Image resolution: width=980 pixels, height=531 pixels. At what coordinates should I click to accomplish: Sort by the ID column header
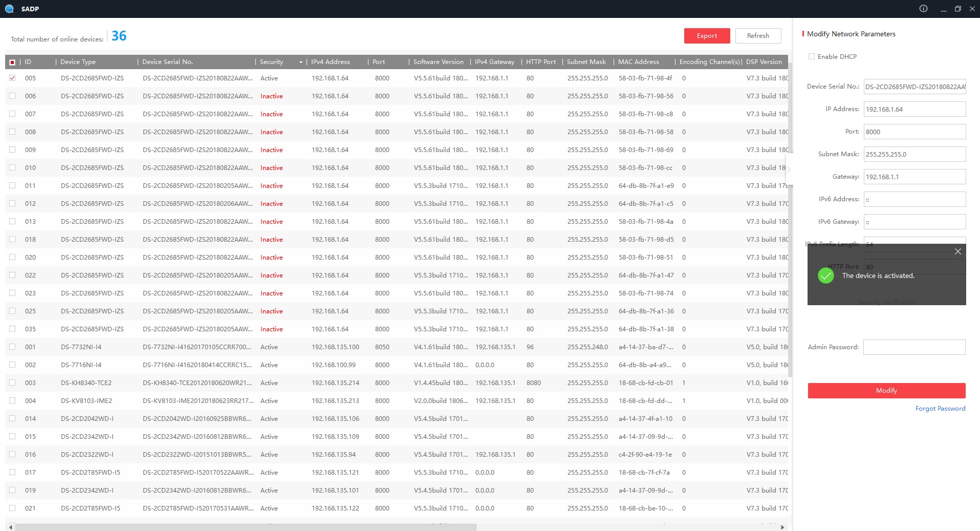28,62
